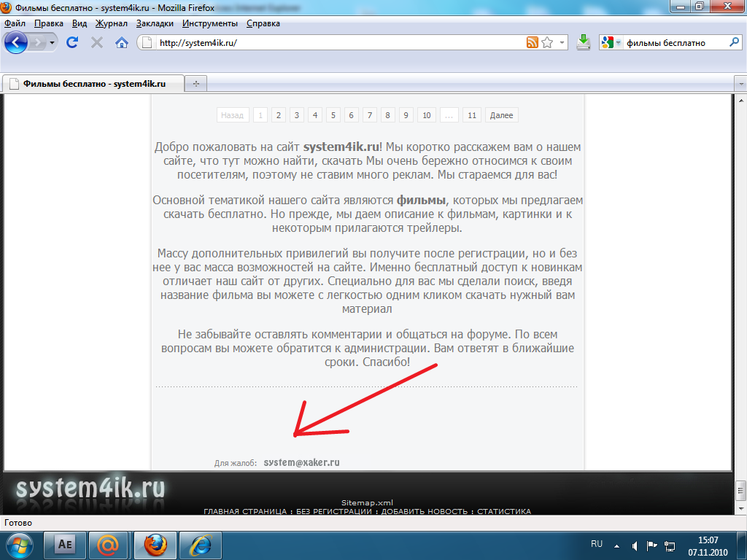
Task: Go to pagination page 3
Action: tap(297, 115)
